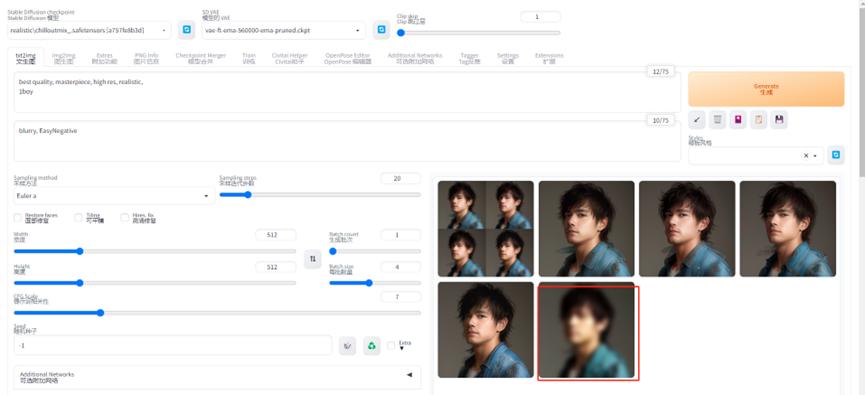This screenshot has height=395, width=865.
Task: Adjust the CFG Scale slider
Action: 217,313
